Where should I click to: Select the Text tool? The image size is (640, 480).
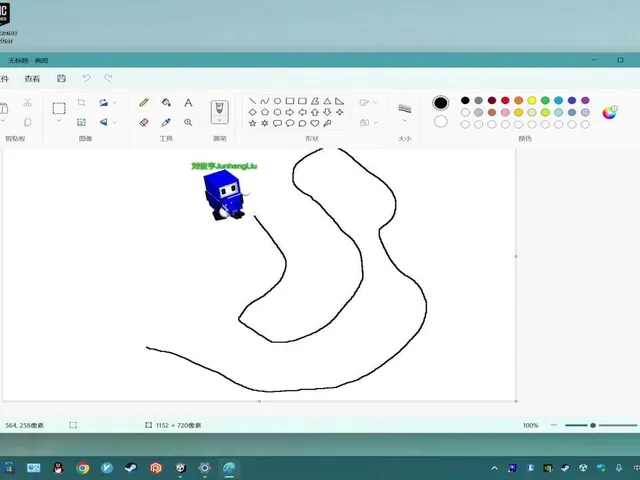[x=188, y=102]
